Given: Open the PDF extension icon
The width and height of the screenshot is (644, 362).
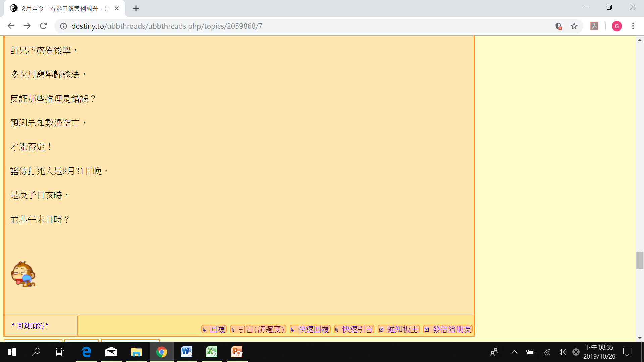Looking at the screenshot, I should pos(594,26).
